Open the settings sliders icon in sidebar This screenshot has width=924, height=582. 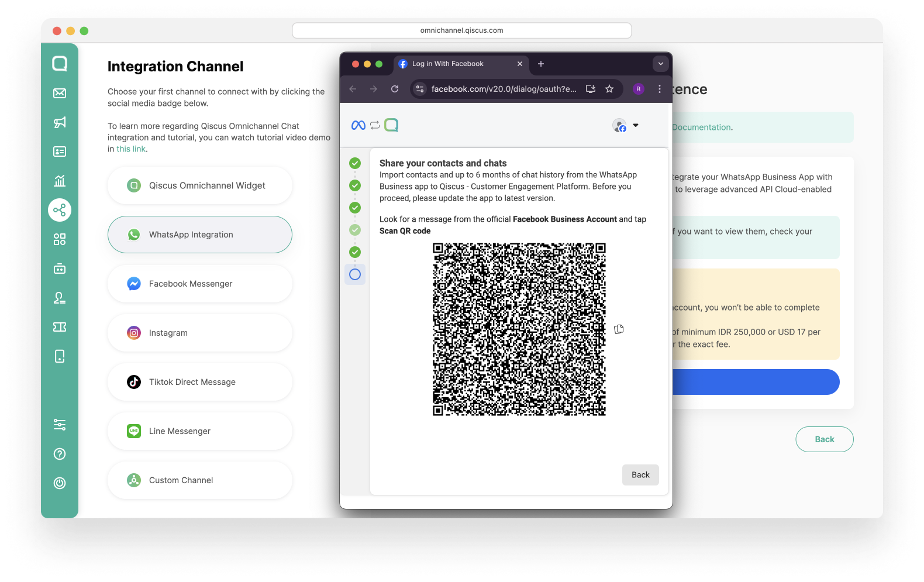point(60,425)
